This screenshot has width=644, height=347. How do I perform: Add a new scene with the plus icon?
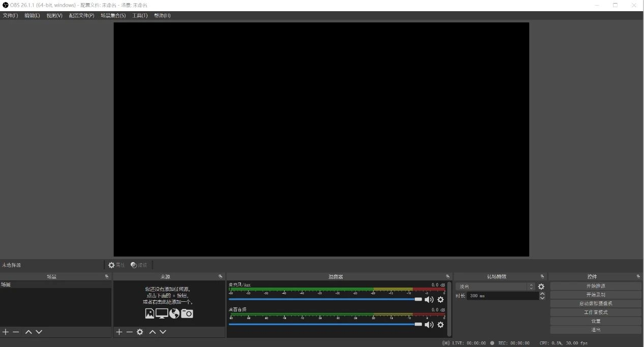[6, 332]
